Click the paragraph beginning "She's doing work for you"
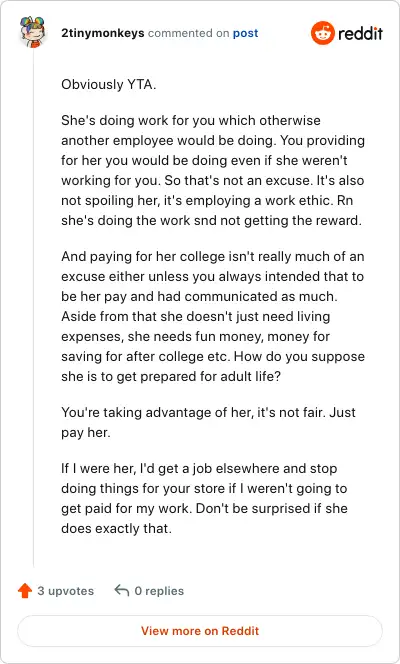400x664 pixels. pos(213,170)
